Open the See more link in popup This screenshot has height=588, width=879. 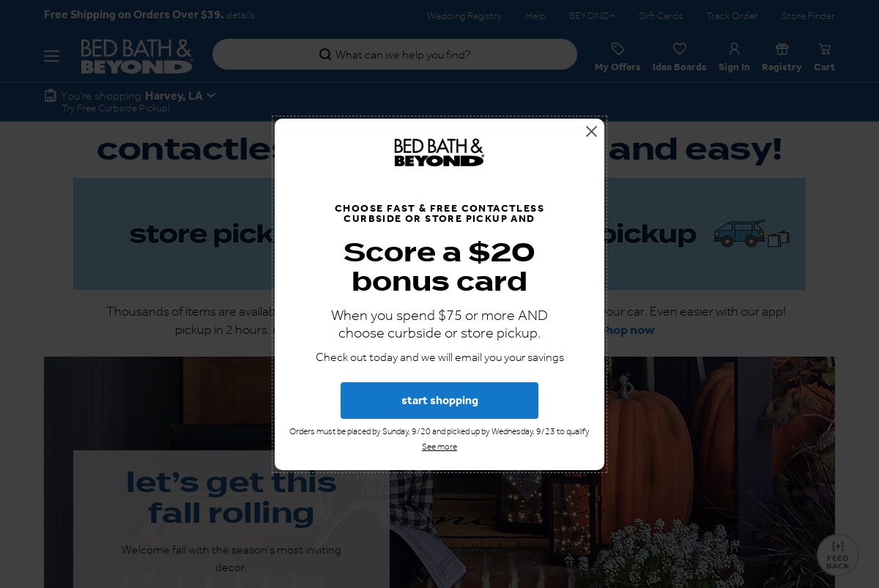[439, 447]
